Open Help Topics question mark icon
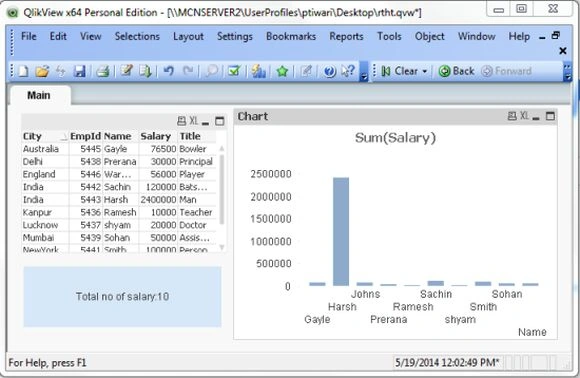Viewport: 580px width, 378px height. 329,71
